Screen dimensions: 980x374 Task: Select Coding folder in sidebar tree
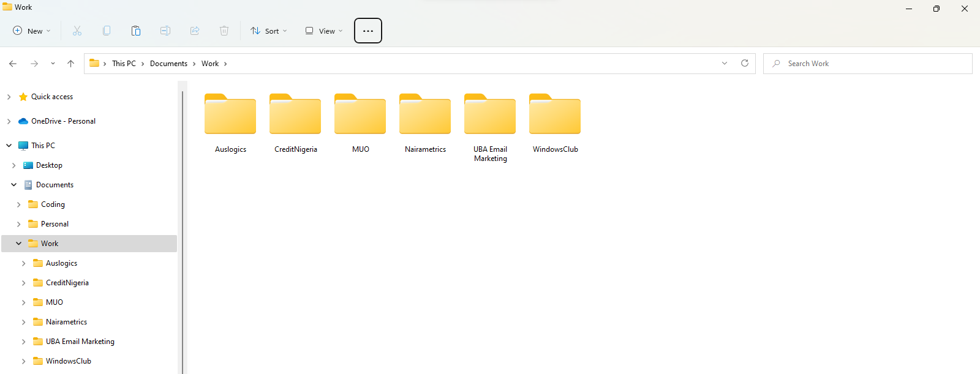pos(53,204)
